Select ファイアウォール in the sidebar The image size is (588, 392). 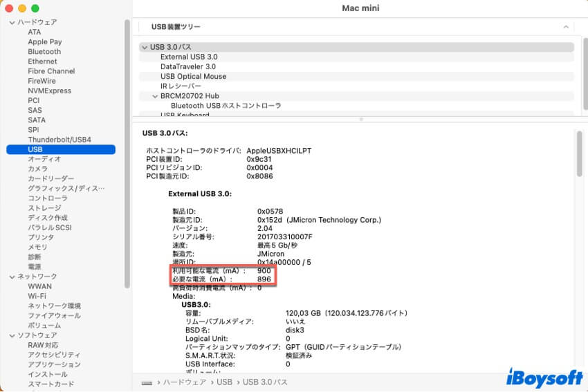pos(55,315)
